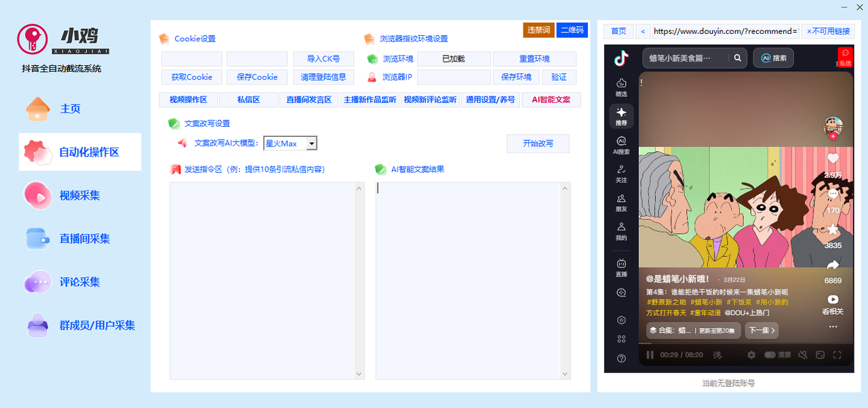Expand the 文案改写AI大模型 dropdown
868x408 pixels.
coord(311,143)
